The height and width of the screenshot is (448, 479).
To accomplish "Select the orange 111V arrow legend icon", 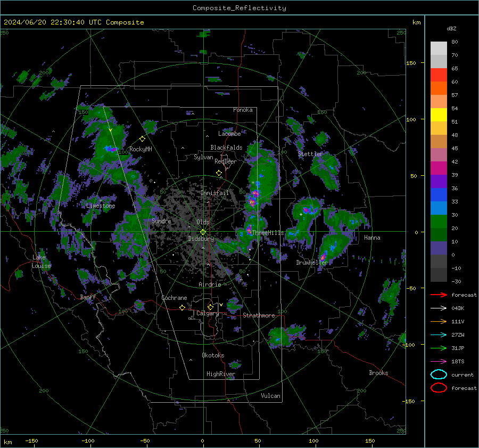I will click(439, 321).
